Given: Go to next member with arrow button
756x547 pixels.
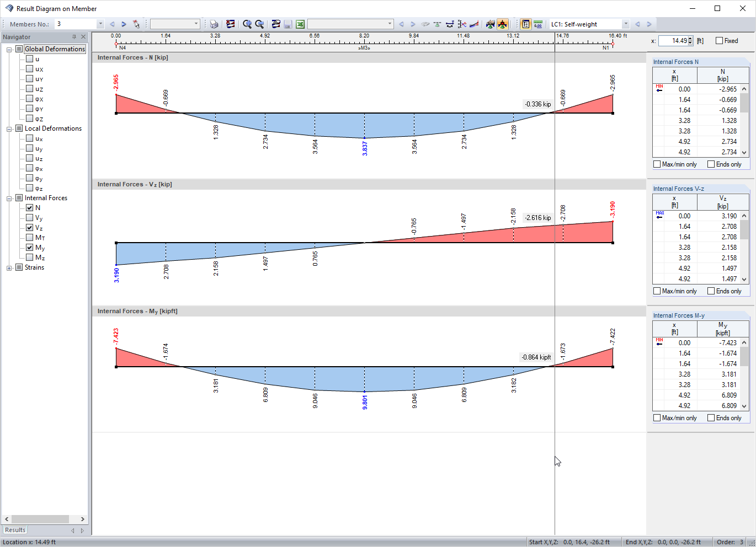Looking at the screenshot, I should point(123,24).
